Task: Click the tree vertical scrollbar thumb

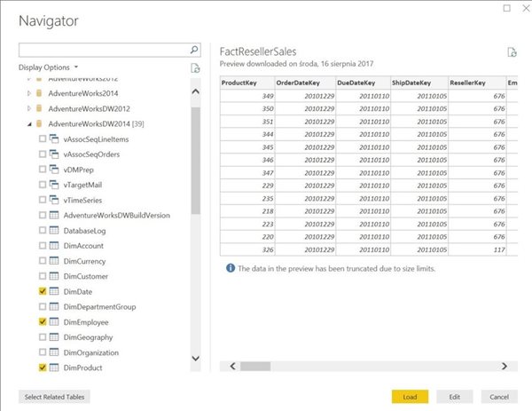Action: click(195, 161)
